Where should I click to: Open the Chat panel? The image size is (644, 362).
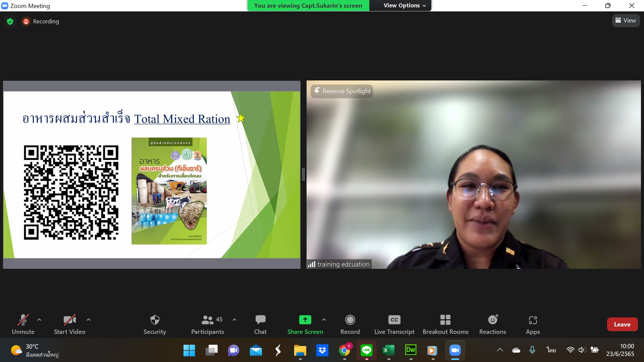tap(260, 324)
